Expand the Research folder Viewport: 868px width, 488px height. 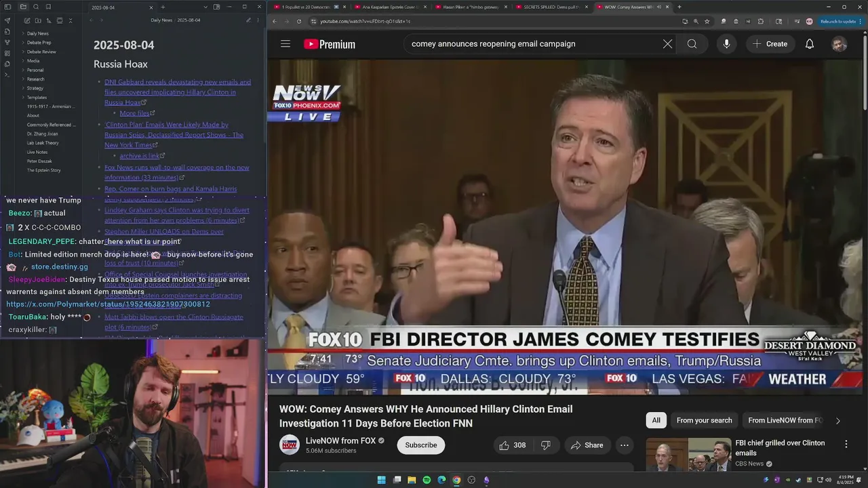click(x=35, y=79)
